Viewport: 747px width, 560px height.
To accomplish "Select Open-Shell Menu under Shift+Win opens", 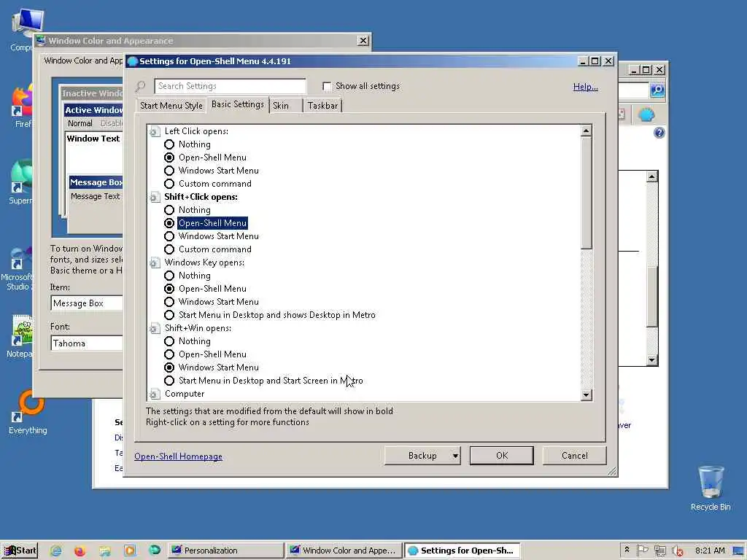I will (x=169, y=354).
